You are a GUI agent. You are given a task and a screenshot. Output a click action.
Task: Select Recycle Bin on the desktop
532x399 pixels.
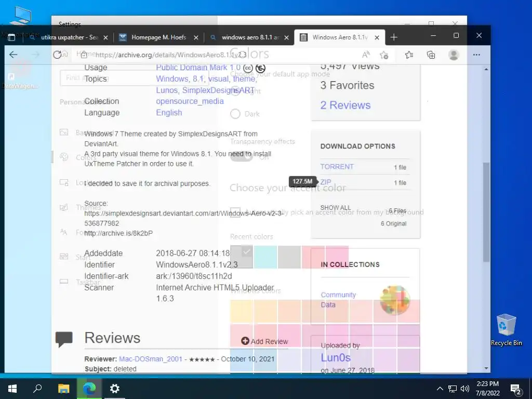click(506, 330)
